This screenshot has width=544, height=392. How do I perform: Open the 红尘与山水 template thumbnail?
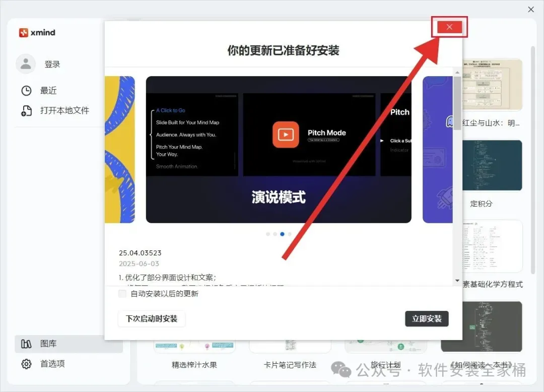pos(492,85)
